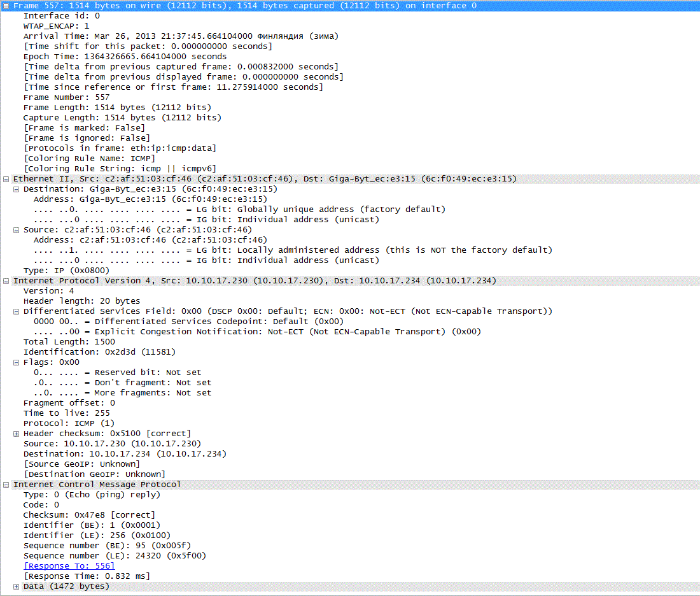Select the Capture Length: 1514 bytes row
This screenshot has width=700, height=596.
click(122, 118)
